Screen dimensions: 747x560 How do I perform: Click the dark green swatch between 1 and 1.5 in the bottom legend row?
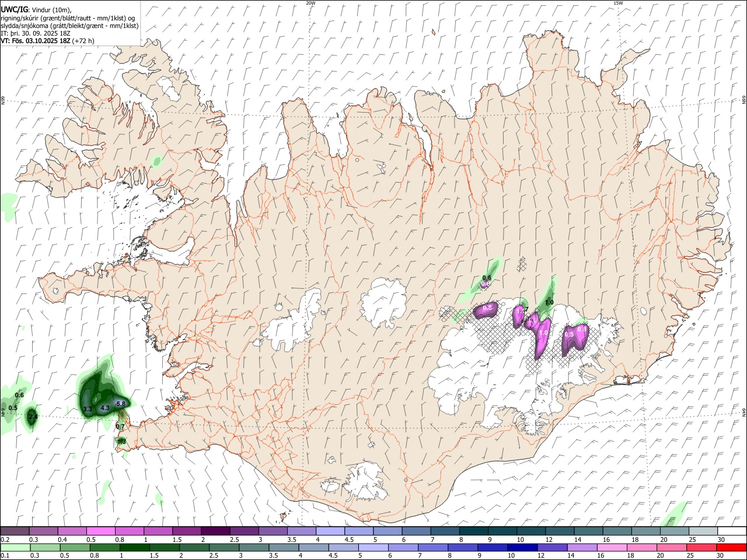135,547
